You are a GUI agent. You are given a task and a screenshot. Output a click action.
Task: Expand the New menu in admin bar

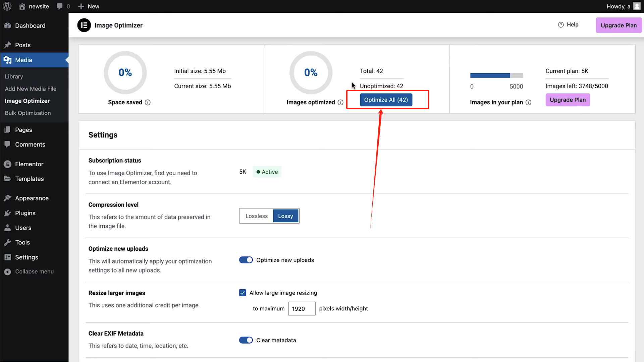pos(88,6)
